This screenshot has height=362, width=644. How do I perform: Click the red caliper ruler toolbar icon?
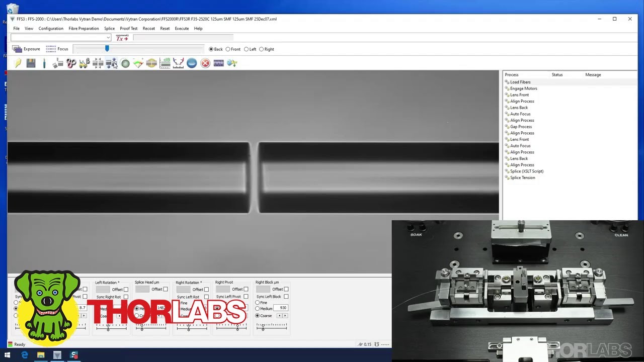(x=179, y=63)
